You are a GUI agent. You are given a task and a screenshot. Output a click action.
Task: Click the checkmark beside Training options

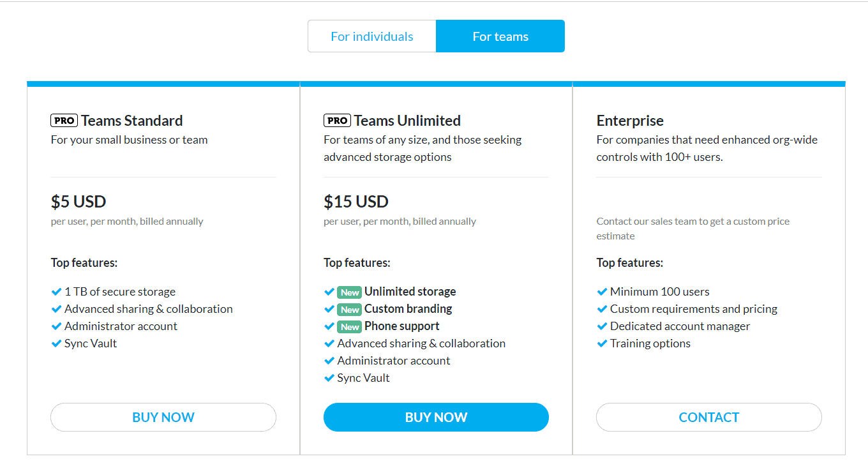coord(602,343)
